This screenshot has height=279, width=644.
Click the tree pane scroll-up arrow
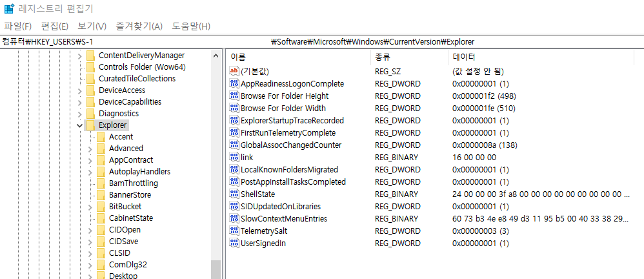(216, 56)
